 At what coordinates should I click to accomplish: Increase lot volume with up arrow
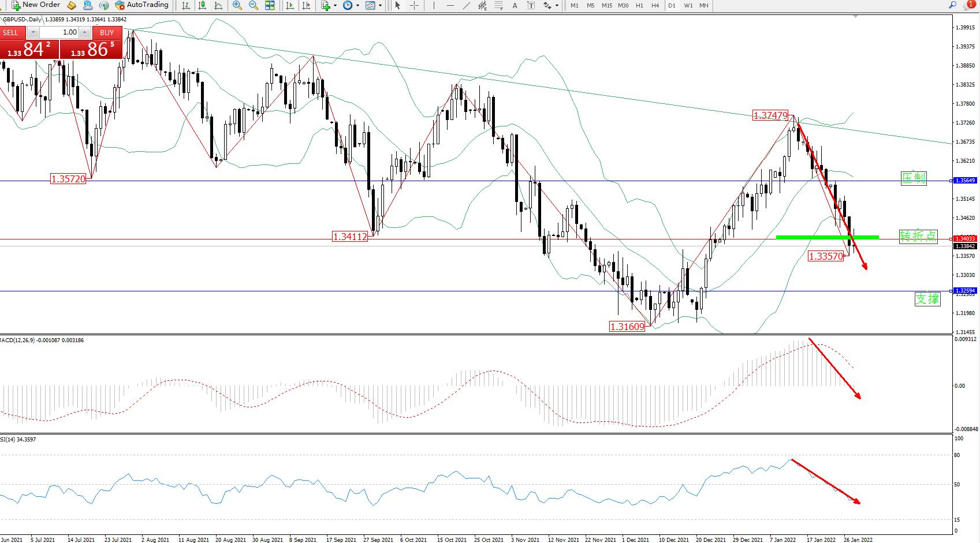click(85, 32)
